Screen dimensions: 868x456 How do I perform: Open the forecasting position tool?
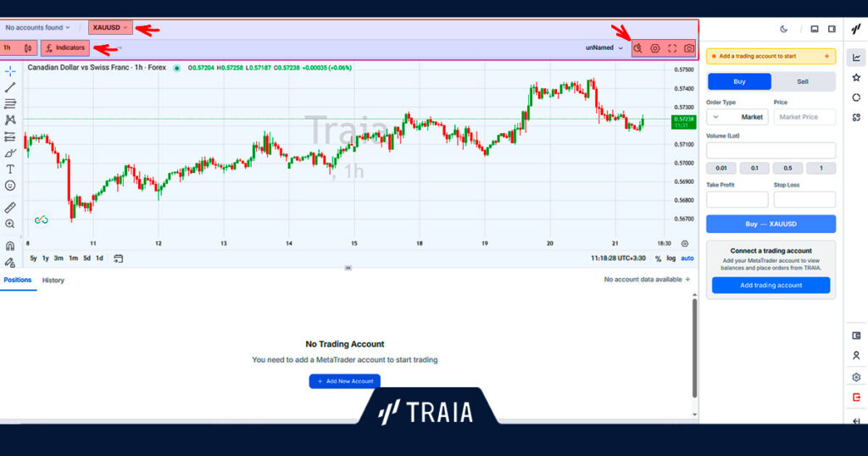10,136
